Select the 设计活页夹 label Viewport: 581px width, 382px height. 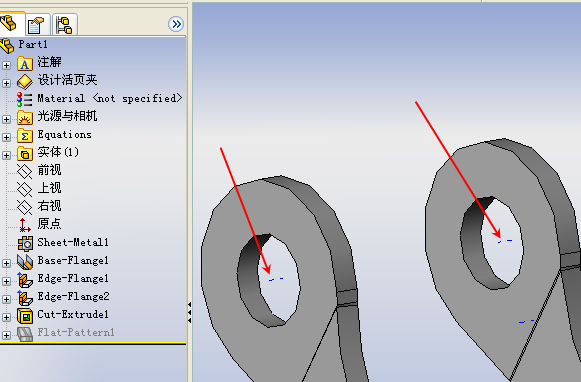point(67,80)
